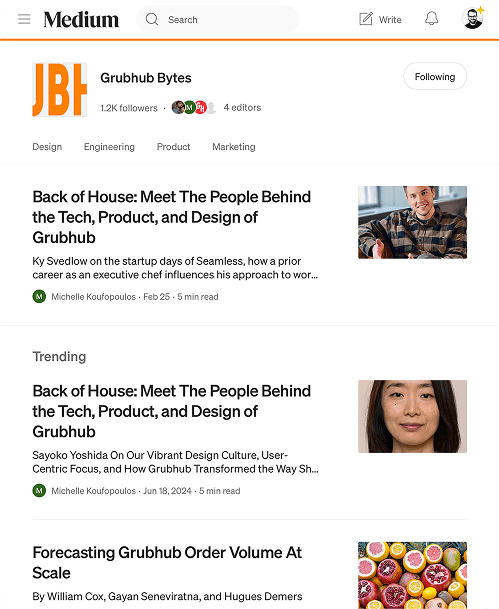Click the Sayoko Yoshida portrait thumbnail

pyautogui.click(x=412, y=416)
